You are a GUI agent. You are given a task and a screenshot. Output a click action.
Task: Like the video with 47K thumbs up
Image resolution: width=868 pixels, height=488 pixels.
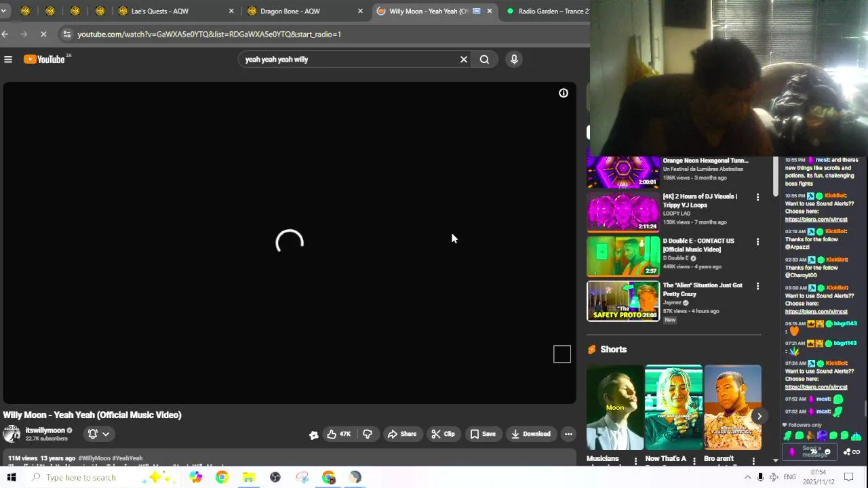tap(338, 434)
